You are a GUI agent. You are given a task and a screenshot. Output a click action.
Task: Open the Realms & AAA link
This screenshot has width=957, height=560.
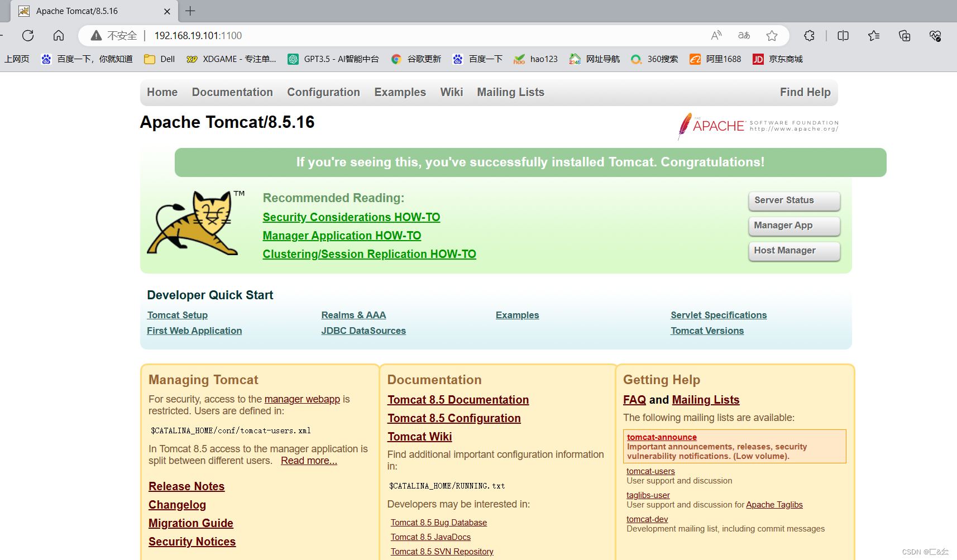click(353, 315)
